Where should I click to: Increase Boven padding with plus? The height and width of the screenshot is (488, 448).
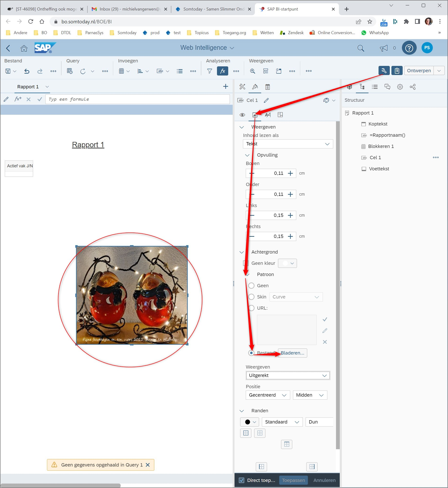(x=290, y=173)
